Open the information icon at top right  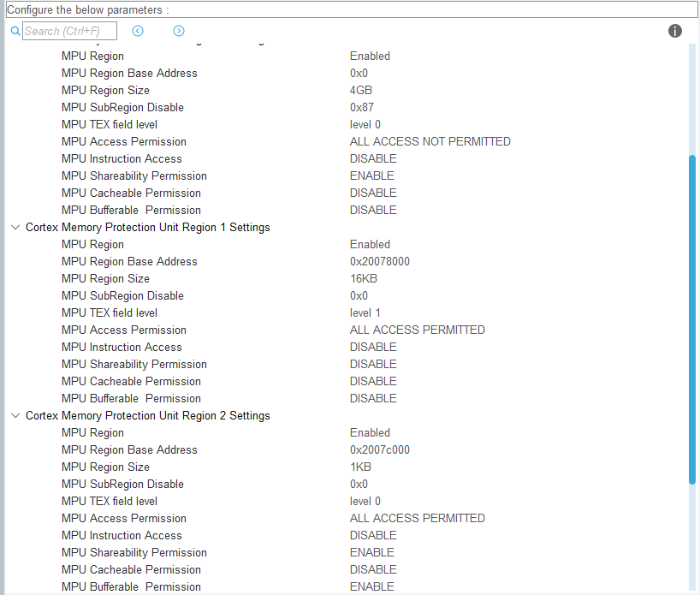click(x=675, y=30)
